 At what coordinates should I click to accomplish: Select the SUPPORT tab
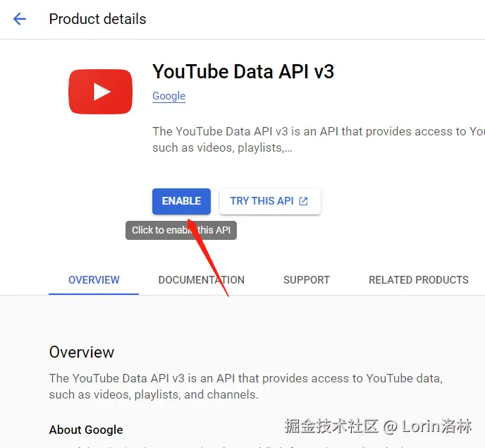click(x=307, y=280)
